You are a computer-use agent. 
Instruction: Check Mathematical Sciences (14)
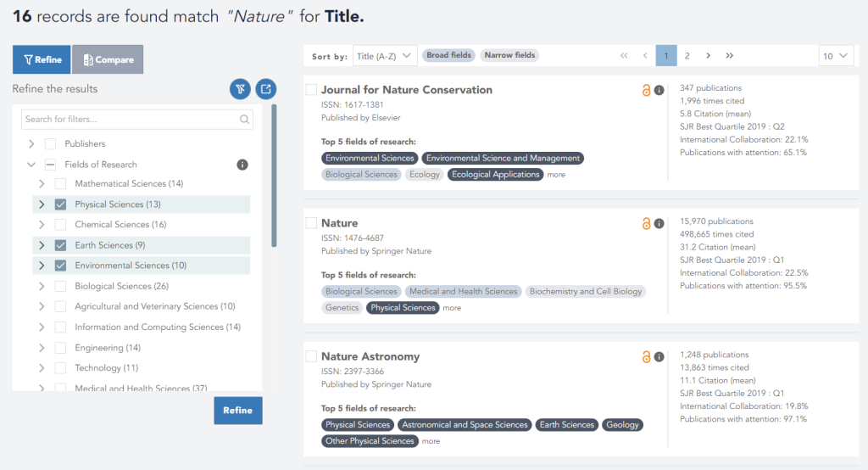pos(60,183)
